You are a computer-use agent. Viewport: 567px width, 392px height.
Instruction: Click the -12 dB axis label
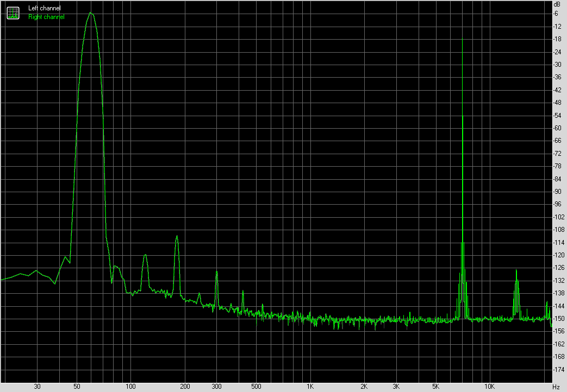click(558, 27)
